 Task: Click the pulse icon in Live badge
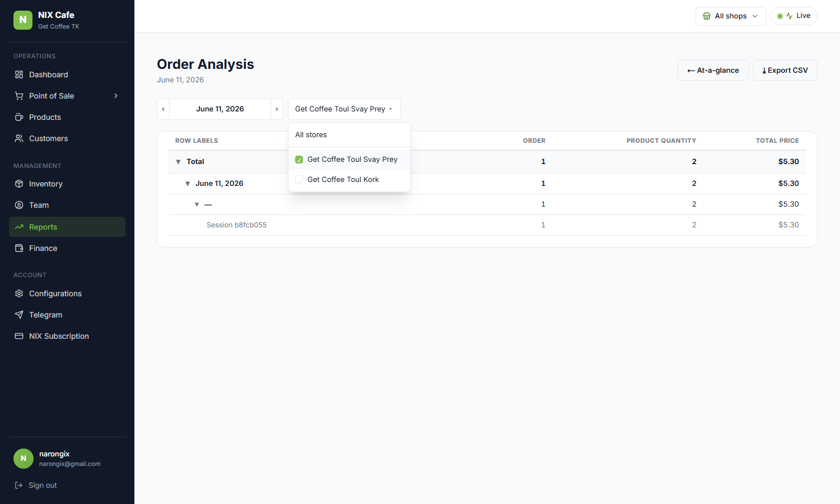coord(789,16)
